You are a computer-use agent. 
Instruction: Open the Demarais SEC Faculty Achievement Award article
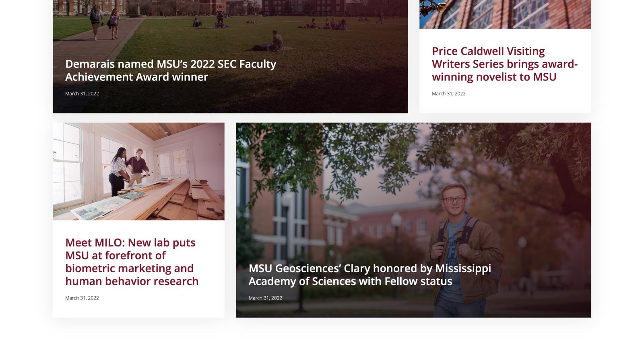(171, 70)
